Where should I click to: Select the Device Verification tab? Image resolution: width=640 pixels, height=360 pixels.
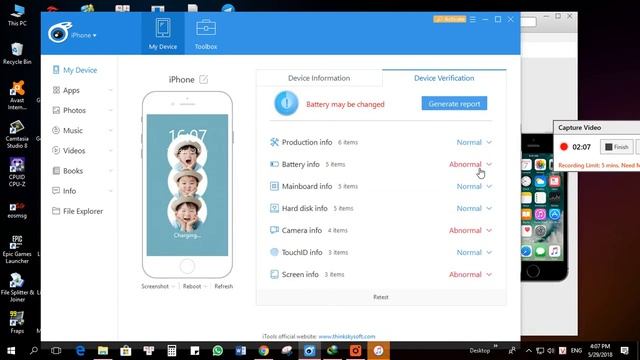pos(444,78)
